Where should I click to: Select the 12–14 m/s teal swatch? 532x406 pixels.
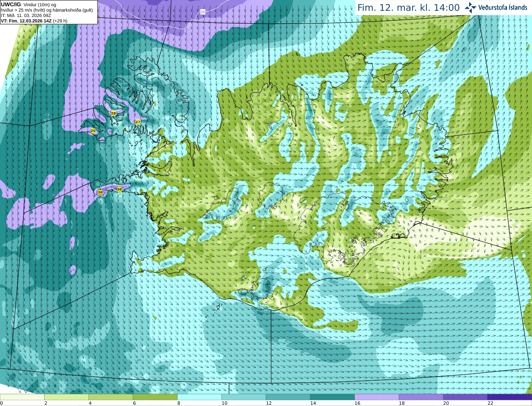288,397
